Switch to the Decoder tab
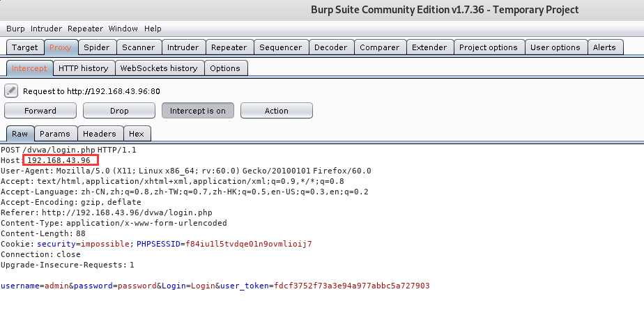Screen dimensions: 644x310 click(330, 47)
